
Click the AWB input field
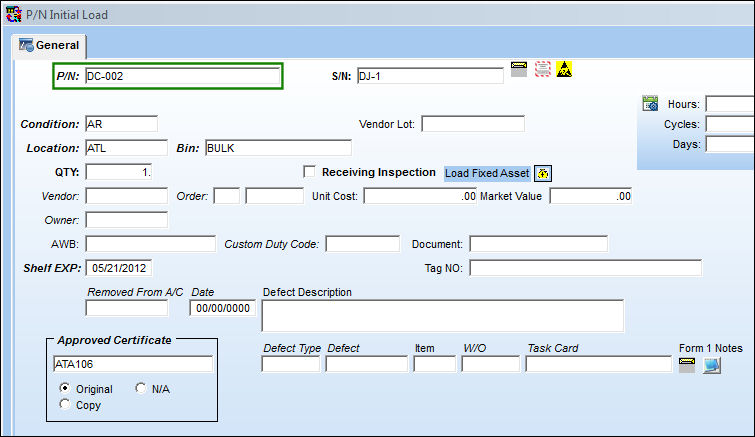[151, 244]
